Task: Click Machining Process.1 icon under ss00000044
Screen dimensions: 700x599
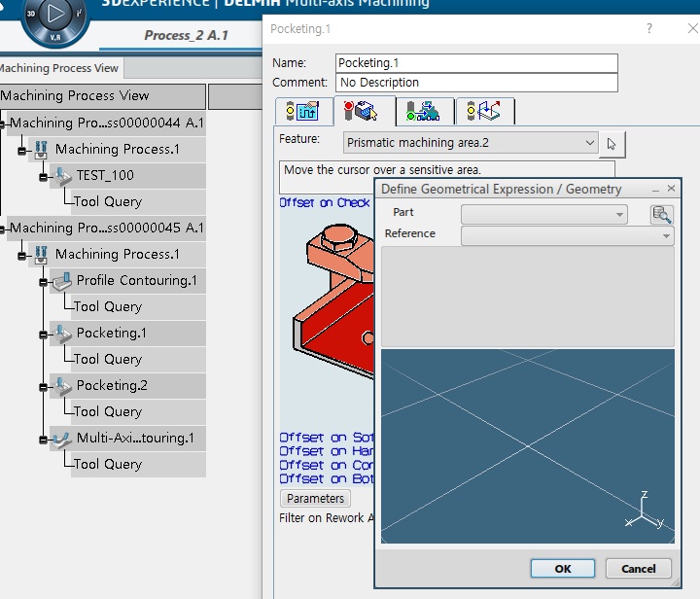Action: [x=41, y=150]
